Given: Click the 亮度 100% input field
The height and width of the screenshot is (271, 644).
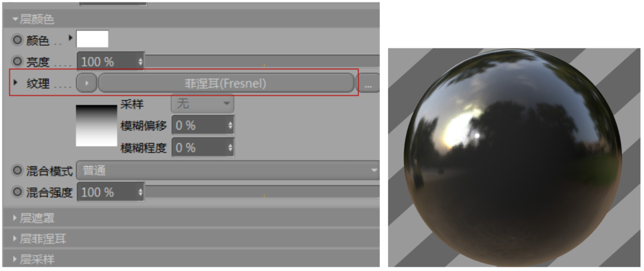Looking at the screenshot, I should (110, 62).
